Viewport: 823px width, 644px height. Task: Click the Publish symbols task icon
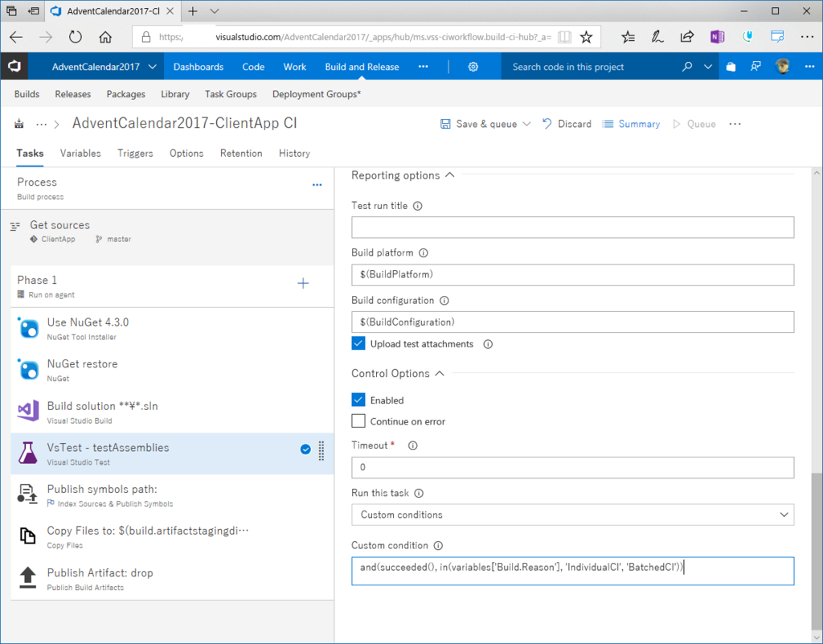tap(27, 494)
